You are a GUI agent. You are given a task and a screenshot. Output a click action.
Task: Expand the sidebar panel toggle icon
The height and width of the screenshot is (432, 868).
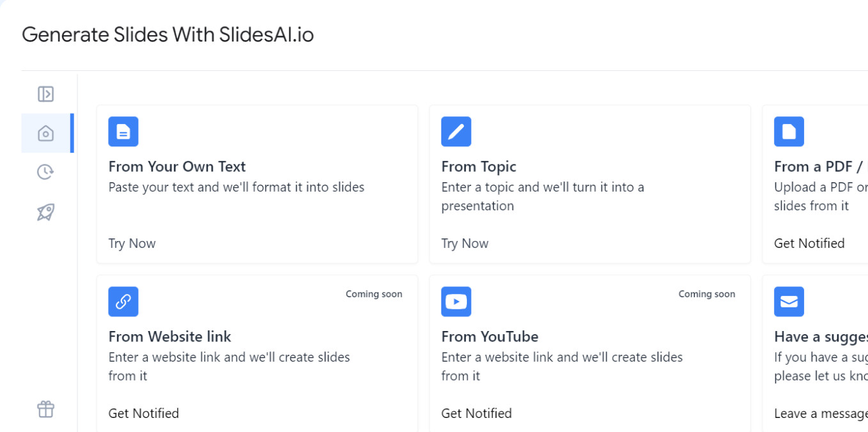tap(45, 94)
